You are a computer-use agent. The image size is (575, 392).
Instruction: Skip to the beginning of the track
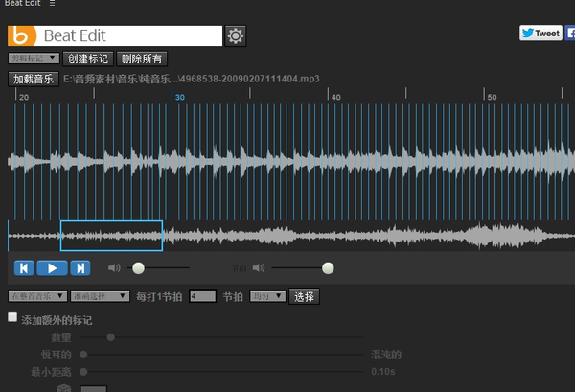(x=26, y=268)
